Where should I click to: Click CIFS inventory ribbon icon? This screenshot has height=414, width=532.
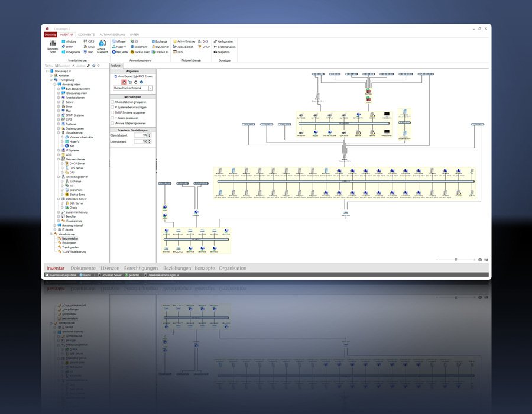click(89, 41)
